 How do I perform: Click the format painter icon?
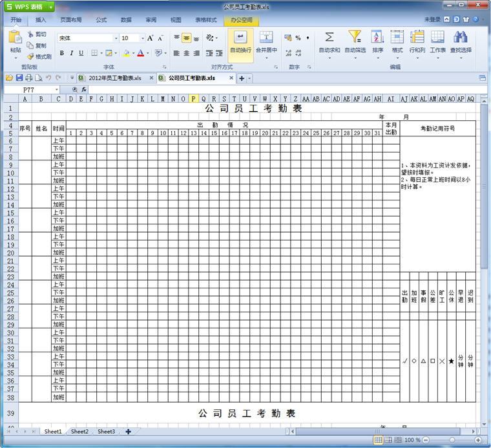tap(30, 56)
